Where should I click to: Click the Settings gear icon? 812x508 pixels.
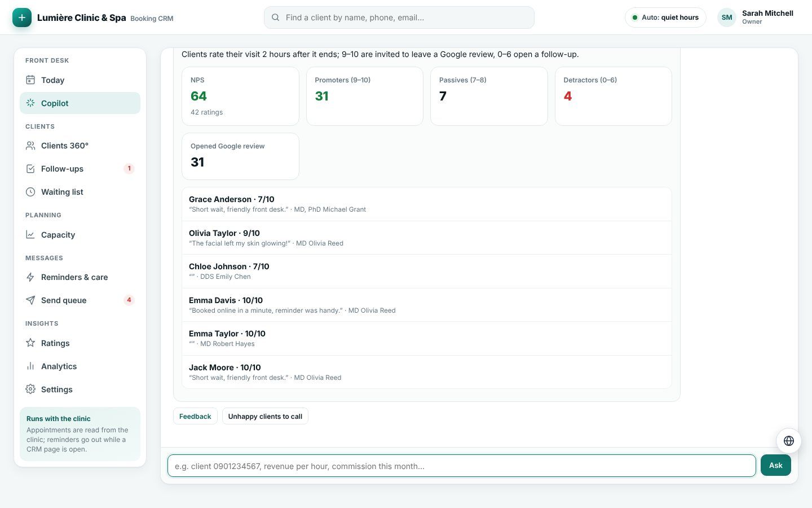(30, 389)
